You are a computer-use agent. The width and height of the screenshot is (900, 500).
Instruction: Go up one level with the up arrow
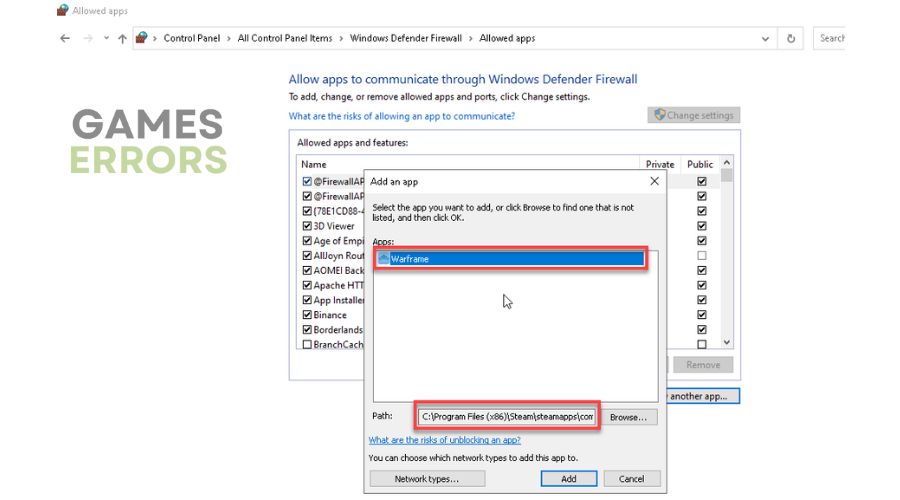tap(122, 38)
